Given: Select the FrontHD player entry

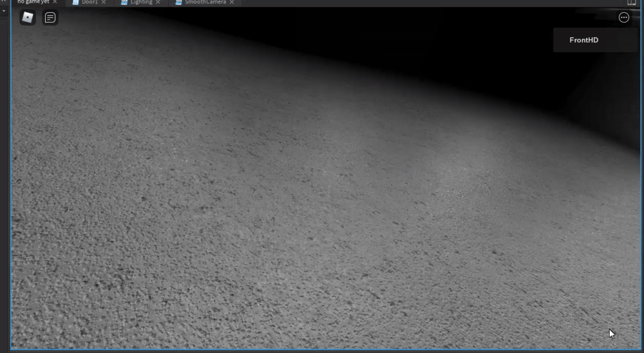Looking at the screenshot, I should click(x=595, y=40).
